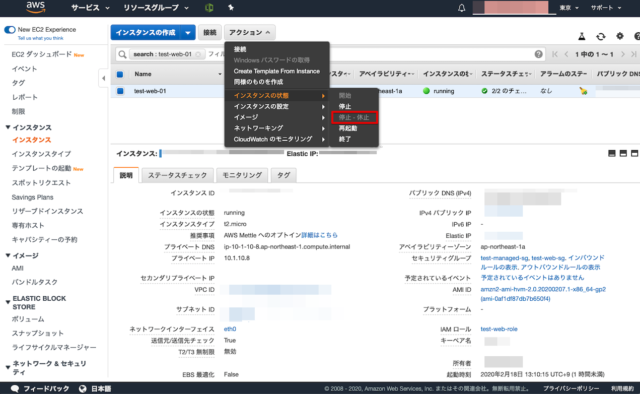640x394 pixels.
Task: Collapse the ELASTIC BLOCK STORE section
Action: [8, 302]
